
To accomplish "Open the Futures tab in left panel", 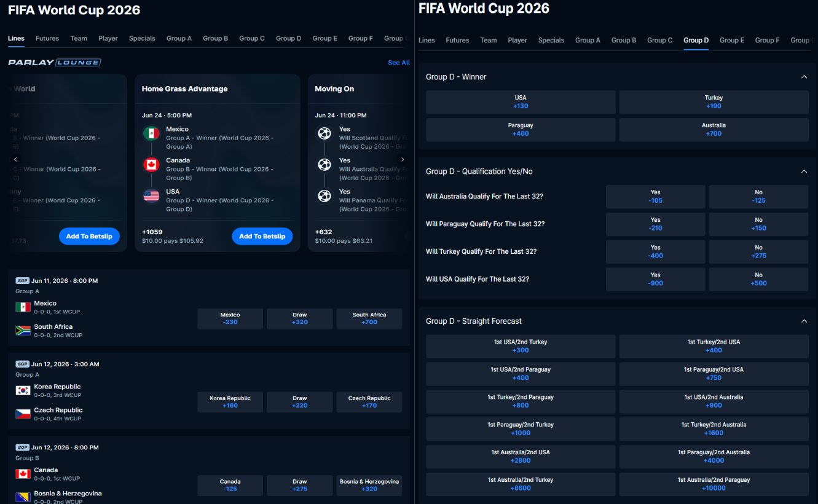I will pos(47,38).
